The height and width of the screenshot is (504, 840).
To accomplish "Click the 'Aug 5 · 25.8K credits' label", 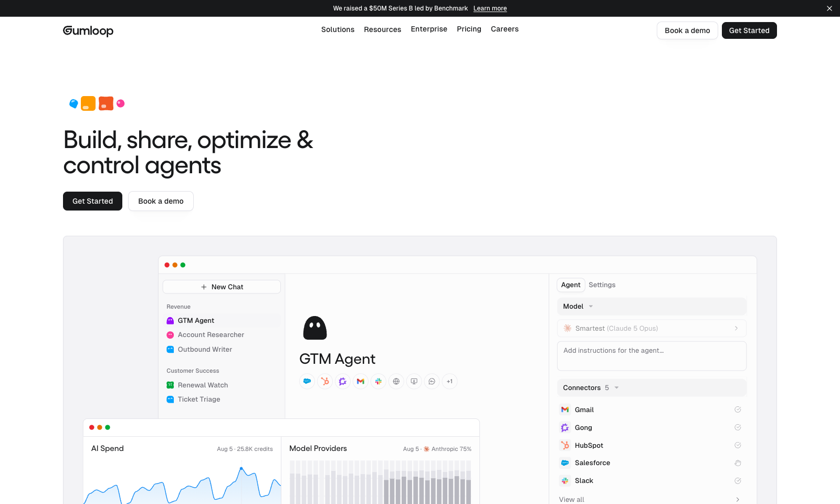I will [245, 449].
